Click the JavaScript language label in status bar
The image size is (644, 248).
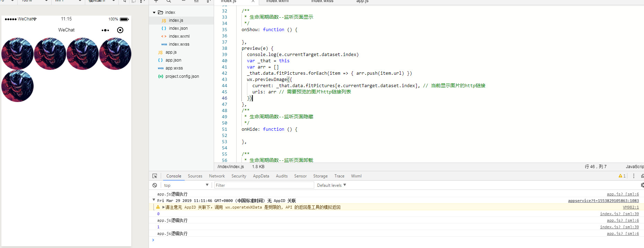pyautogui.click(x=635, y=167)
